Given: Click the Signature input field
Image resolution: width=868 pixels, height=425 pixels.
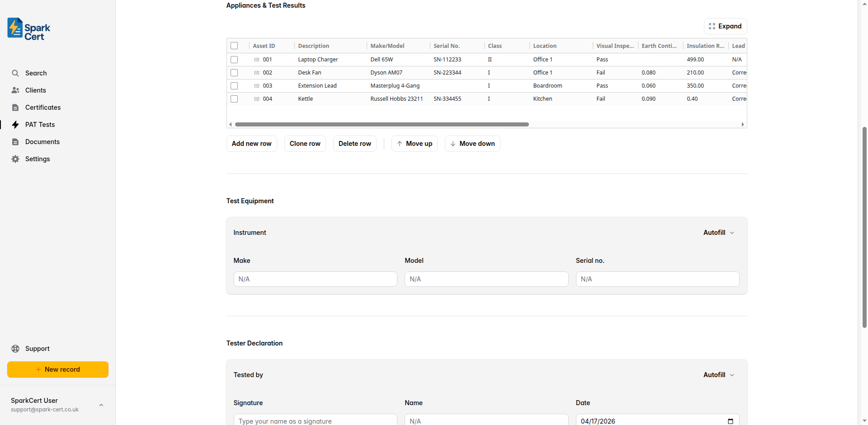Looking at the screenshot, I should (316, 420).
